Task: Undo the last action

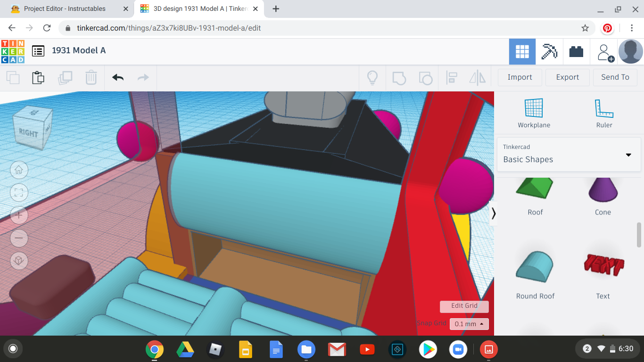Action: (117, 77)
